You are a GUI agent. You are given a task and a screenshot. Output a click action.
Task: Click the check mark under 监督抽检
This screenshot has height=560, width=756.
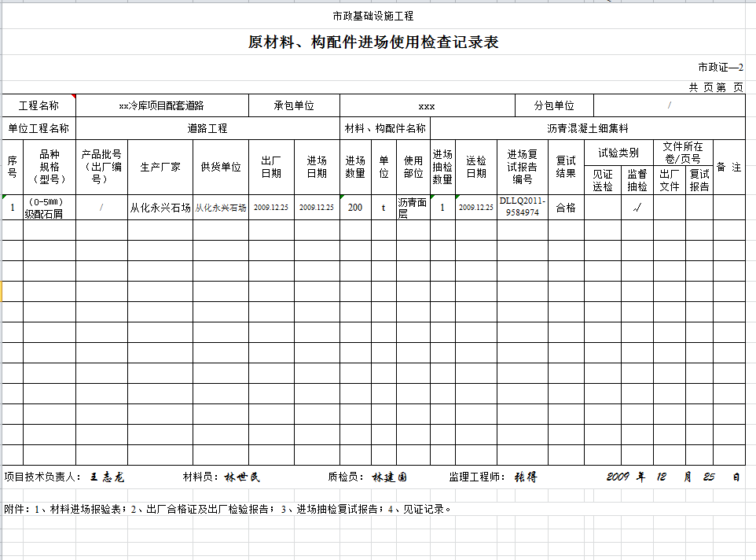[x=637, y=208]
